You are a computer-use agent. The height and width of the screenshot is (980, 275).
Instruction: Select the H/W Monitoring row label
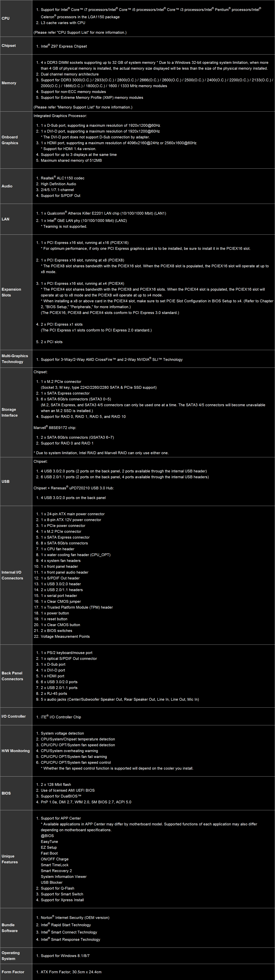16,751
